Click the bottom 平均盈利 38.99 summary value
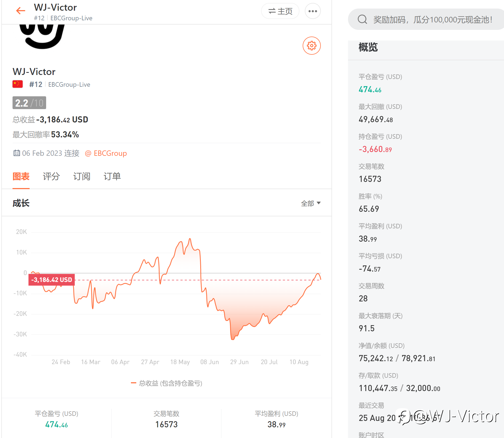The width and height of the screenshot is (504, 438). (x=277, y=424)
